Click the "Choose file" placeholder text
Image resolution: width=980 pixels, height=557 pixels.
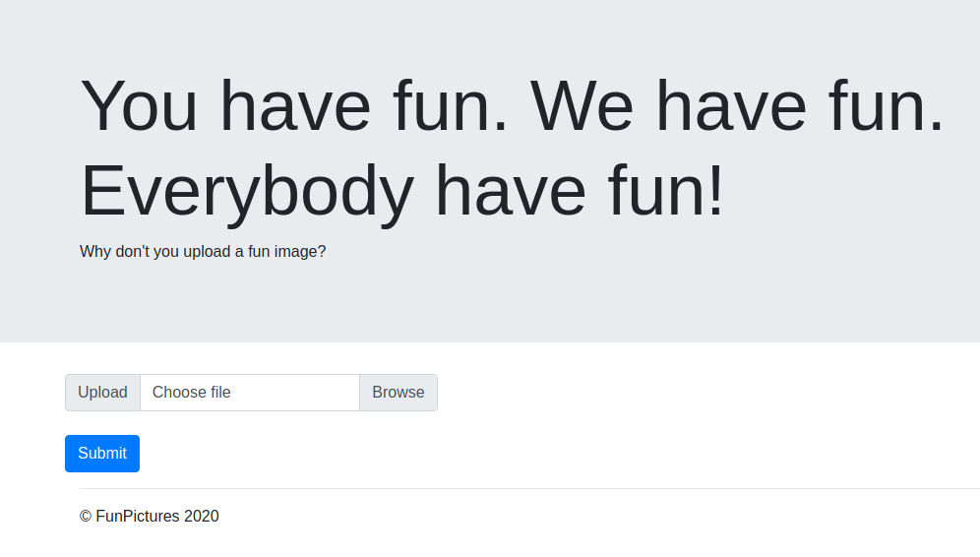192,393
